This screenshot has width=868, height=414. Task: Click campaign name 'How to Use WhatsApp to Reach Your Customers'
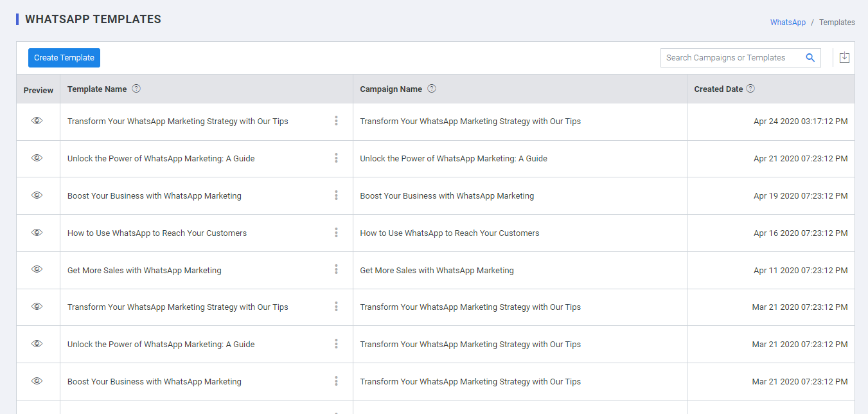pos(450,233)
